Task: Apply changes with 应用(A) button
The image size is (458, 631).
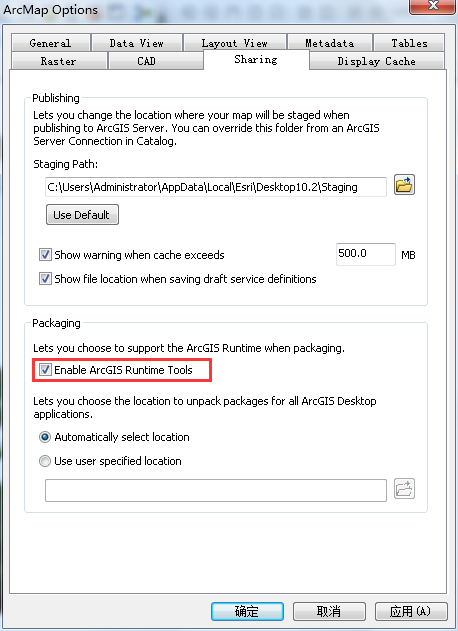Action: [x=411, y=611]
